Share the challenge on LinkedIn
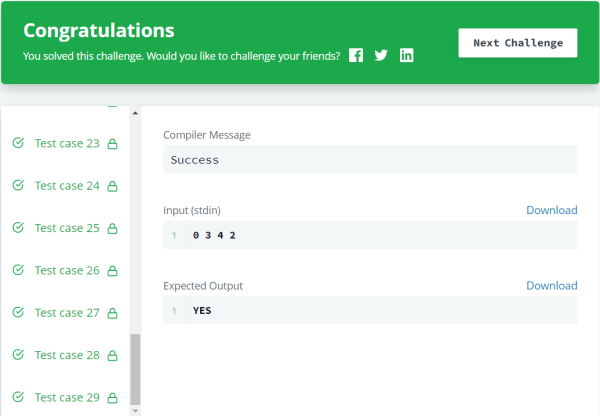This screenshot has height=416, width=600. (406, 55)
